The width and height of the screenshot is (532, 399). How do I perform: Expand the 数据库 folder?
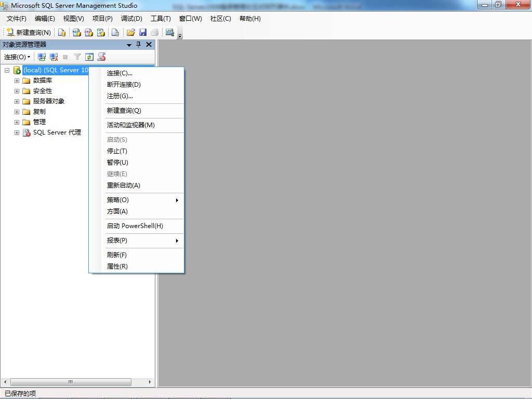point(17,81)
